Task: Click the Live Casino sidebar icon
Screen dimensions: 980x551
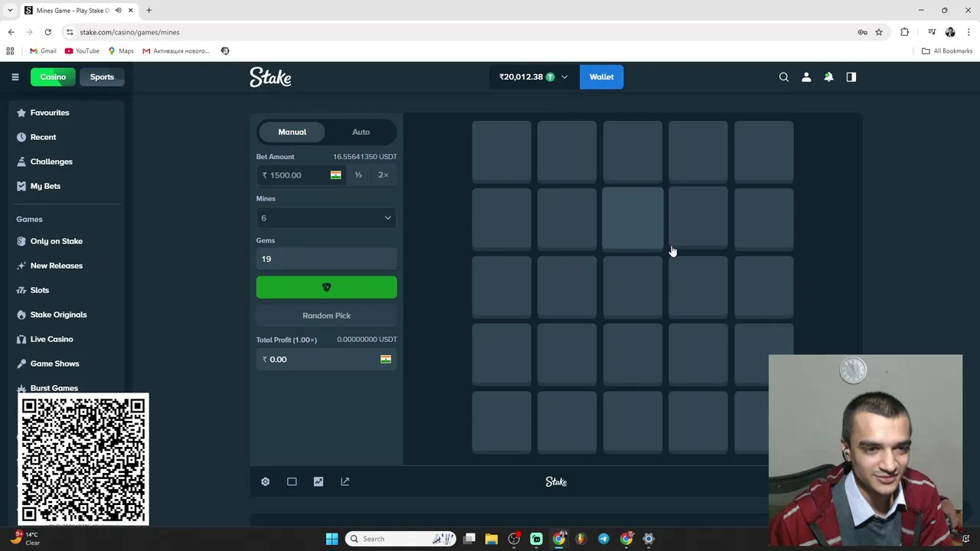Action: pyautogui.click(x=21, y=339)
